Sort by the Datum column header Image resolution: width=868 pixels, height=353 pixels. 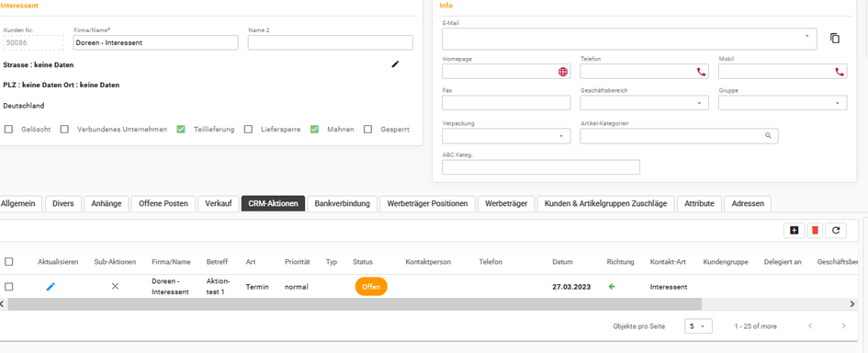click(x=562, y=262)
